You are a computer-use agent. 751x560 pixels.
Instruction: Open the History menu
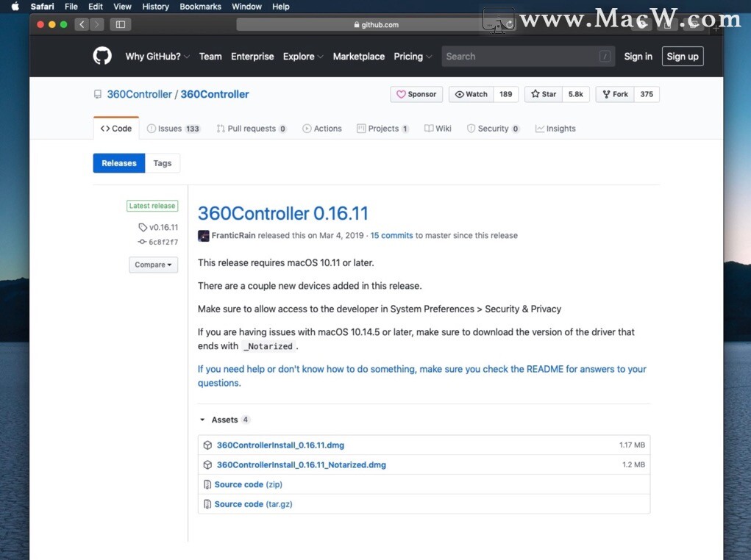tap(155, 6)
